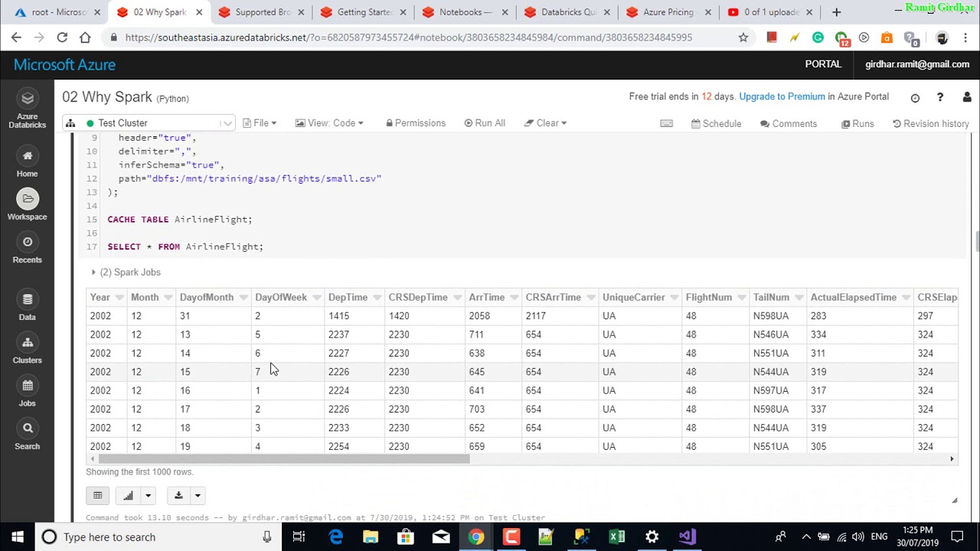Viewport: 980px width, 551px height.
Task: Click the page vertical scrollbar
Action: coord(977,242)
